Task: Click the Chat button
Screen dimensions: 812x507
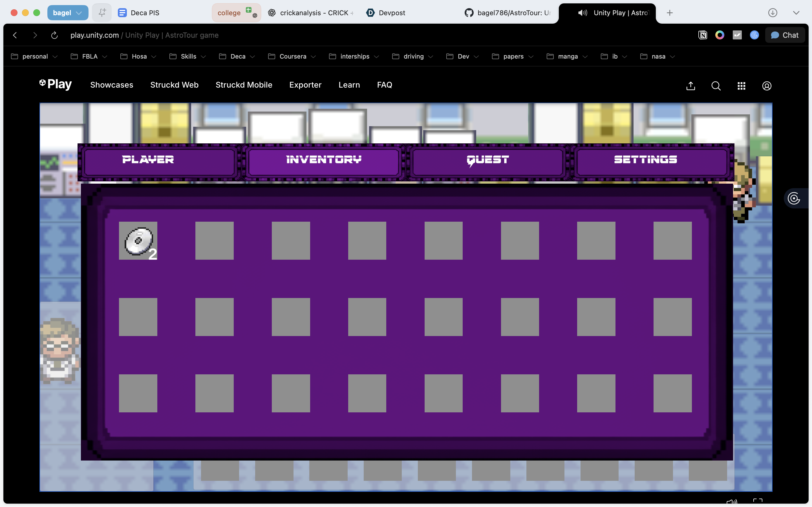Action: click(785, 35)
